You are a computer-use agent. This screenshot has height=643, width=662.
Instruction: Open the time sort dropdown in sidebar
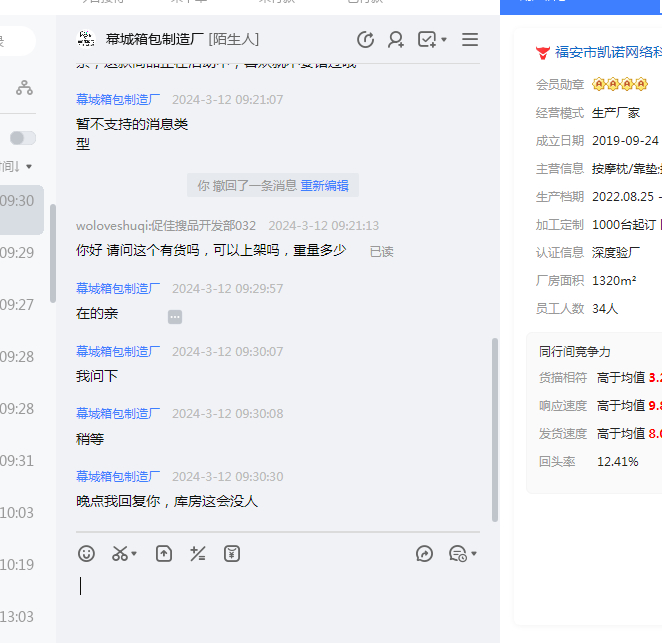coord(18,166)
